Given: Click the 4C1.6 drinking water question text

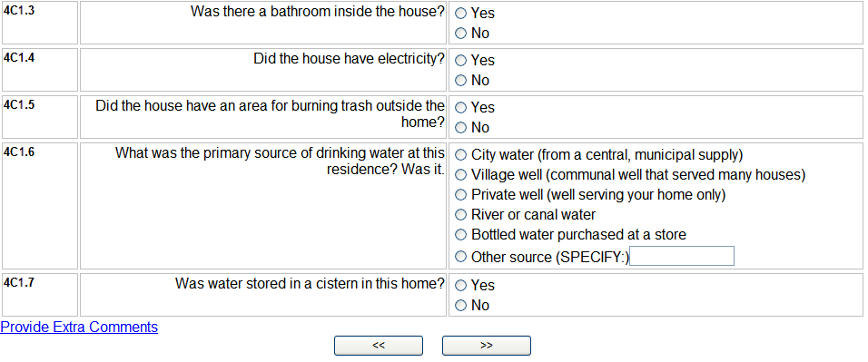Looking at the screenshot, I should (280, 161).
